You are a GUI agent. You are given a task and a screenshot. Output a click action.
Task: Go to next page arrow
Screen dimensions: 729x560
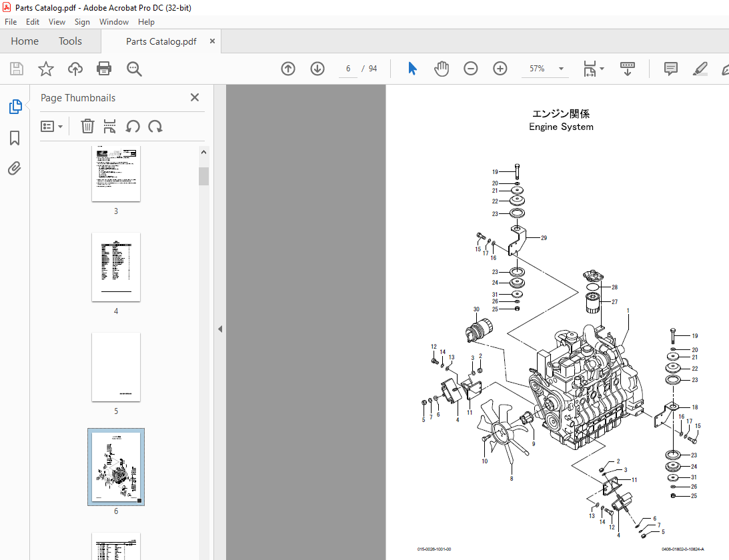317,69
